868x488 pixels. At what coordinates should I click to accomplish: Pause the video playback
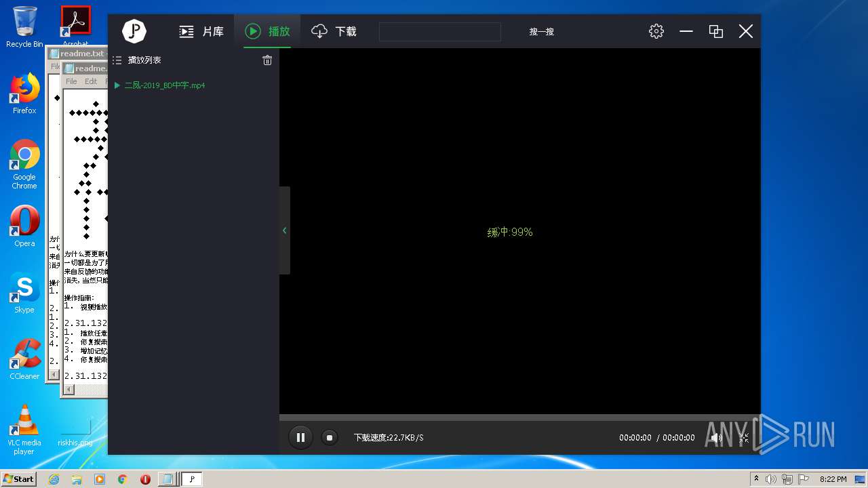click(x=300, y=437)
